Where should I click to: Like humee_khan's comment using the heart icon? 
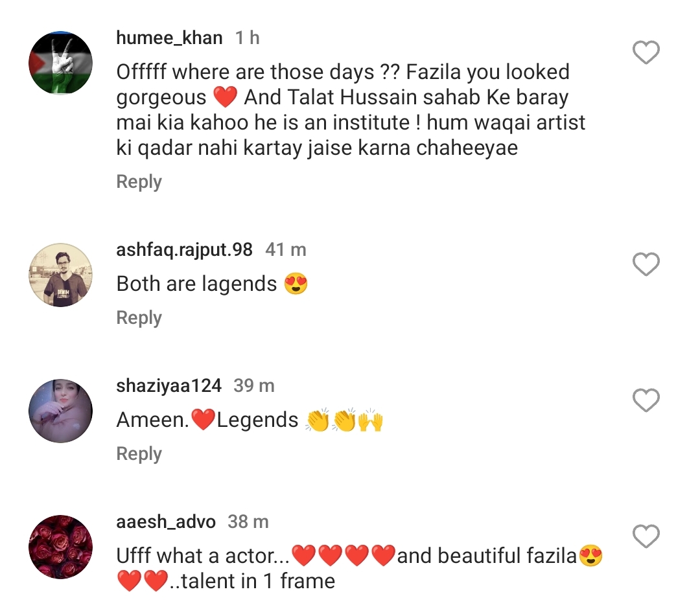[x=646, y=52]
